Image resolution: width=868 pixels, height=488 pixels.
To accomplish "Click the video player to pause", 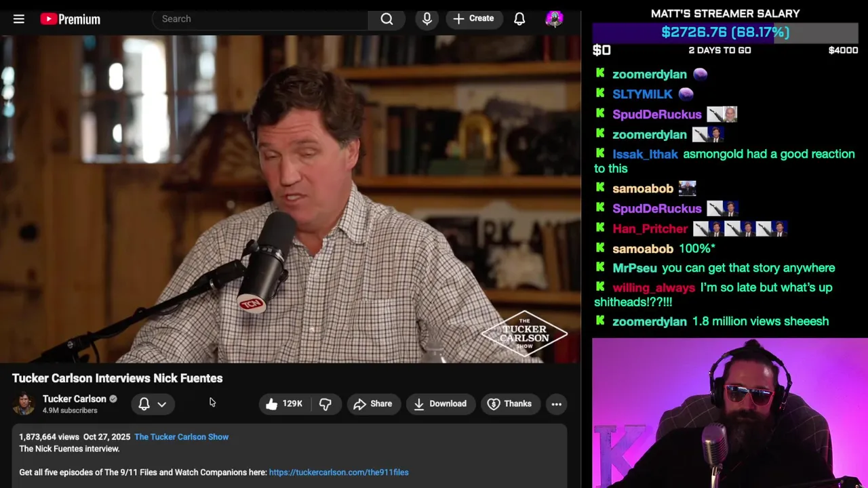I will click(290, 199).
